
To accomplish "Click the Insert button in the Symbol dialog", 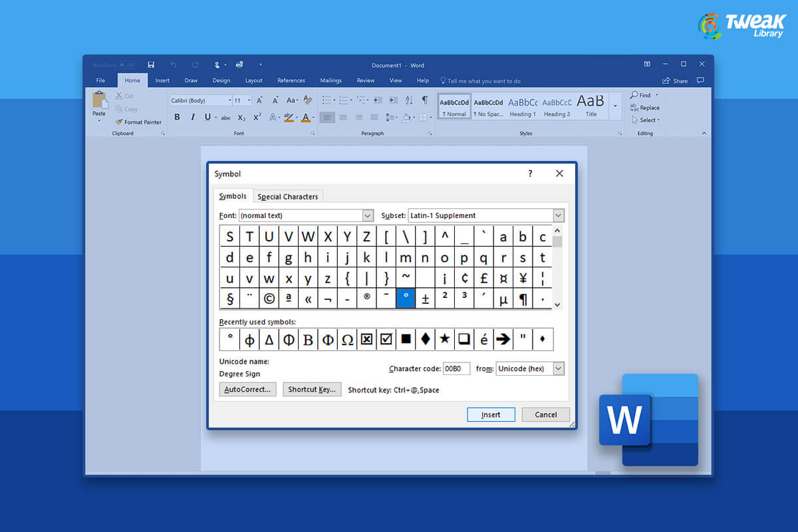I will pyautogui.click(x=491, y=414).
